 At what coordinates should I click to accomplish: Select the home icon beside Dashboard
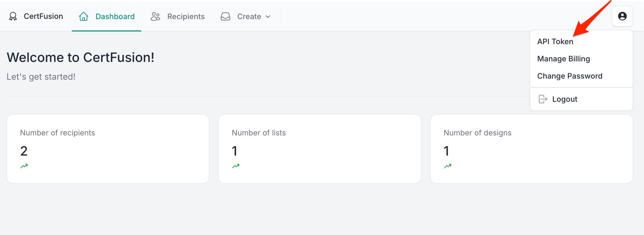pyautogui.click(x=83, y=16)
